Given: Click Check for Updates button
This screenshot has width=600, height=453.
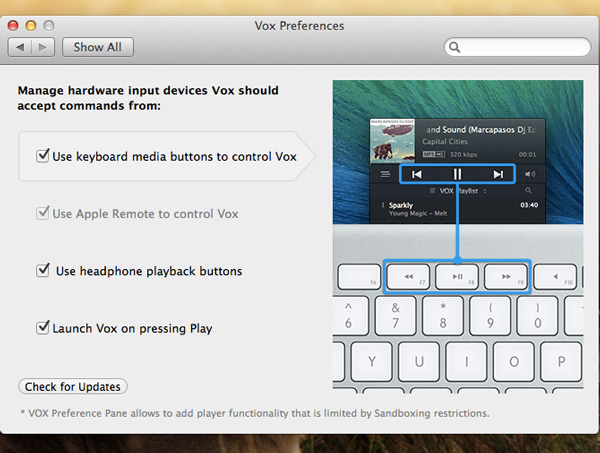Looking at the screenshot, I should coord(73,386).
